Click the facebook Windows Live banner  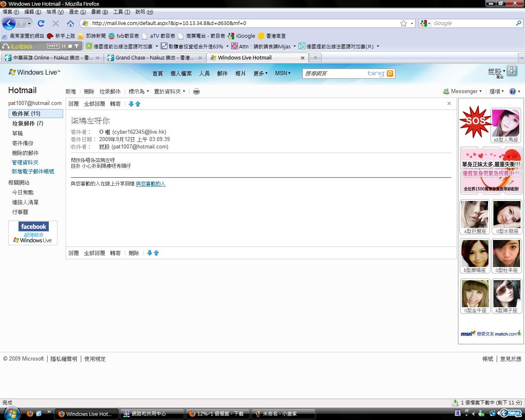click(33, 233)
